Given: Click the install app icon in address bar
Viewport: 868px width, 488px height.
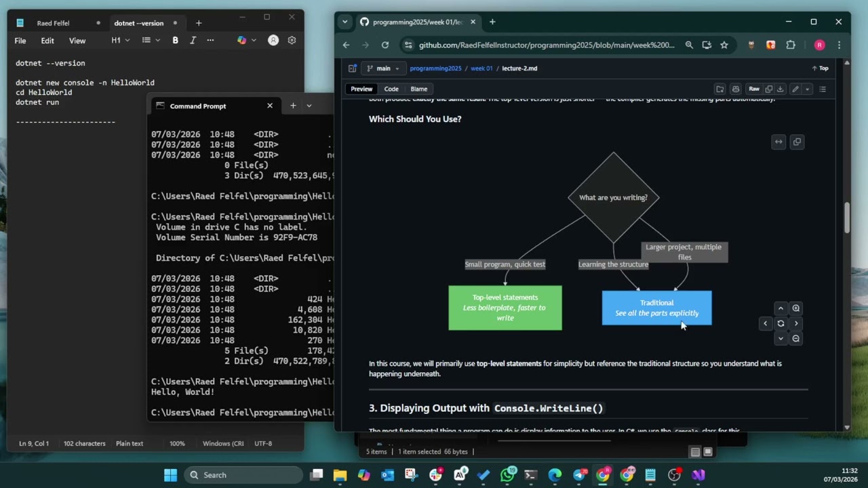Looking at the screenshot, I should (x=707, y=45).
